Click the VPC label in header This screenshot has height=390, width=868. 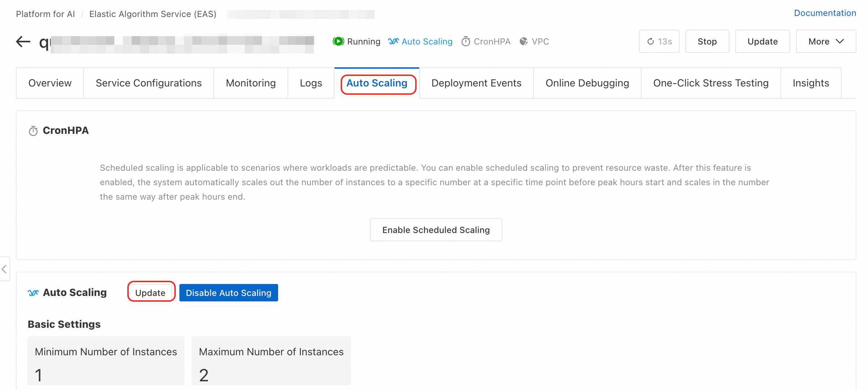[540, 42]
